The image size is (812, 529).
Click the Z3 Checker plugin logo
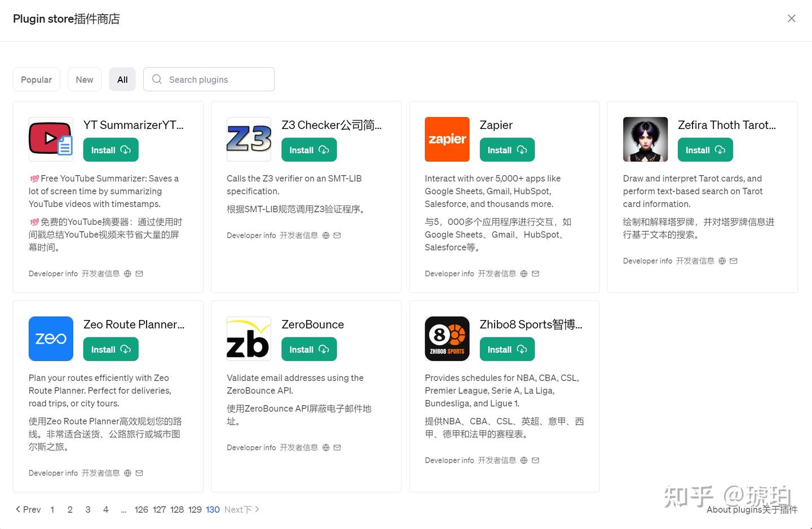click(249, 139)
